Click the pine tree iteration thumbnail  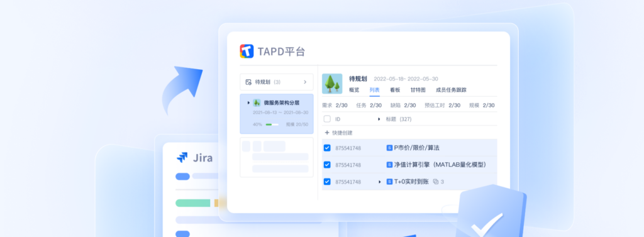[332, 84]
